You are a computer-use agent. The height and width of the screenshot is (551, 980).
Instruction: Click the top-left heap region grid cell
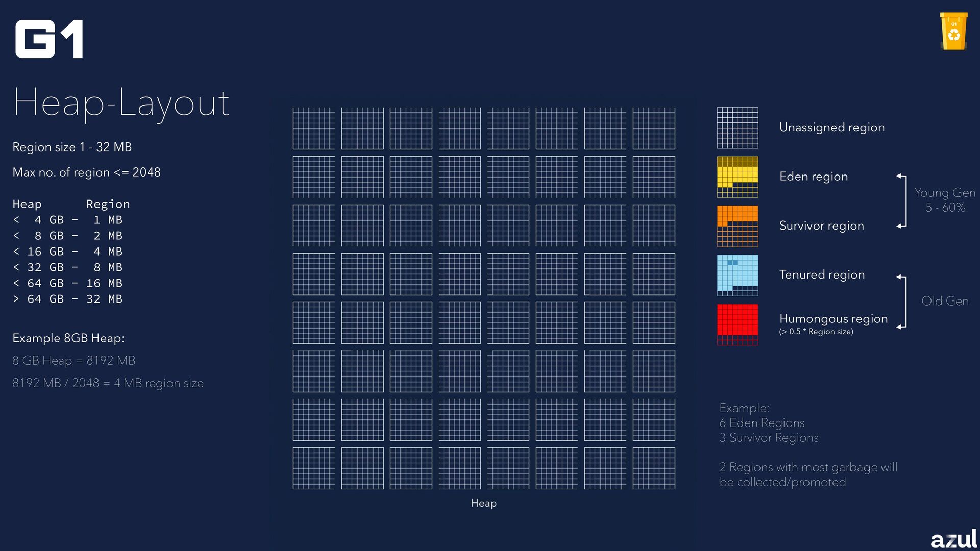pyautogui.click(x=313, y=128)
